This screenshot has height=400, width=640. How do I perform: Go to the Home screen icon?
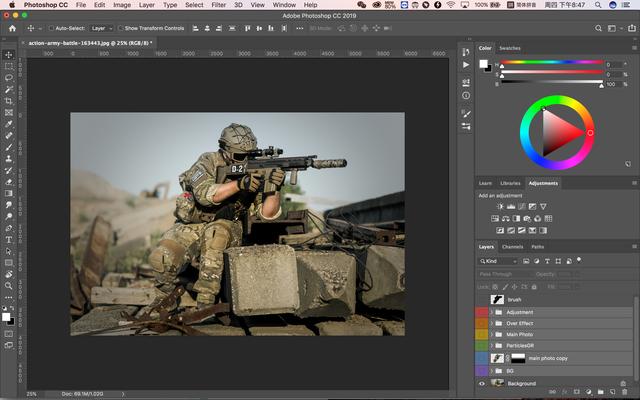(x=12, y=28)
